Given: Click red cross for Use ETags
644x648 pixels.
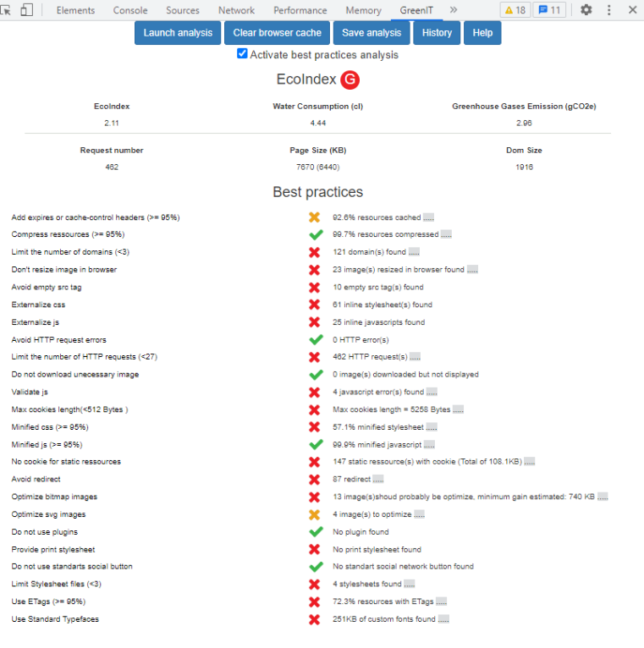Looking at the screenshot, I should 315,602.
